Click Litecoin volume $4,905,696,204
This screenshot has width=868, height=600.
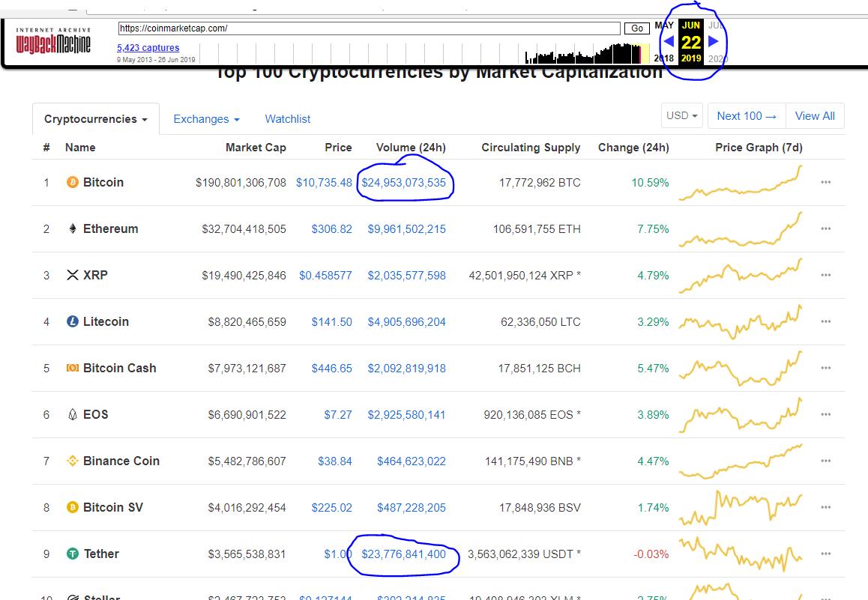[x=407, y=322]
